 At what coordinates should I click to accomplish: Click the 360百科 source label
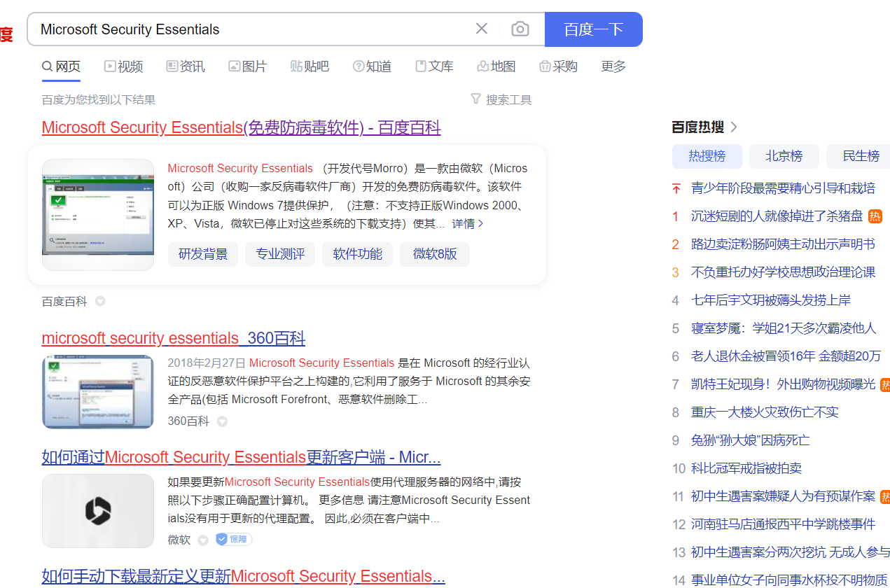pos(188,421)
